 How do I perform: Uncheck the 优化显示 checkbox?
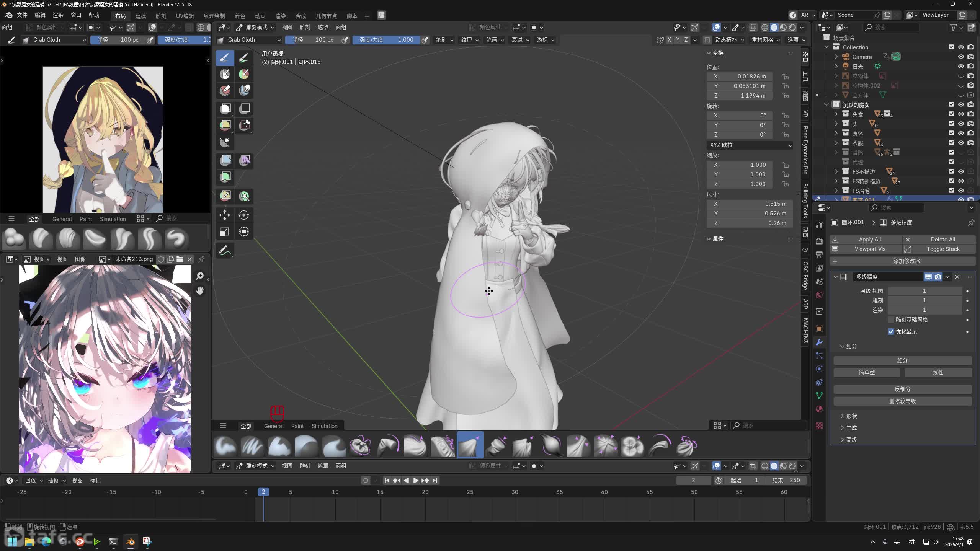click(891, 331)
